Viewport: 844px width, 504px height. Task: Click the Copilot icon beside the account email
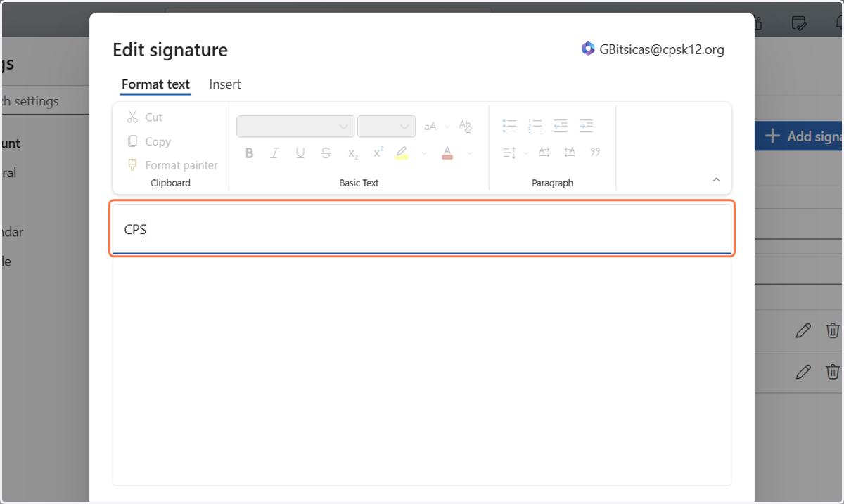tap(588, 49)
